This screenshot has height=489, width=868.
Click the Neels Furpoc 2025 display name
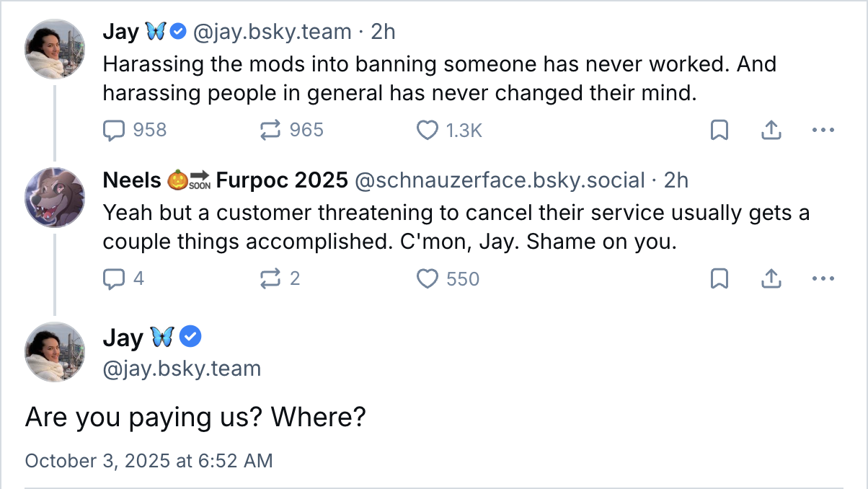click(x=226, y=180)
